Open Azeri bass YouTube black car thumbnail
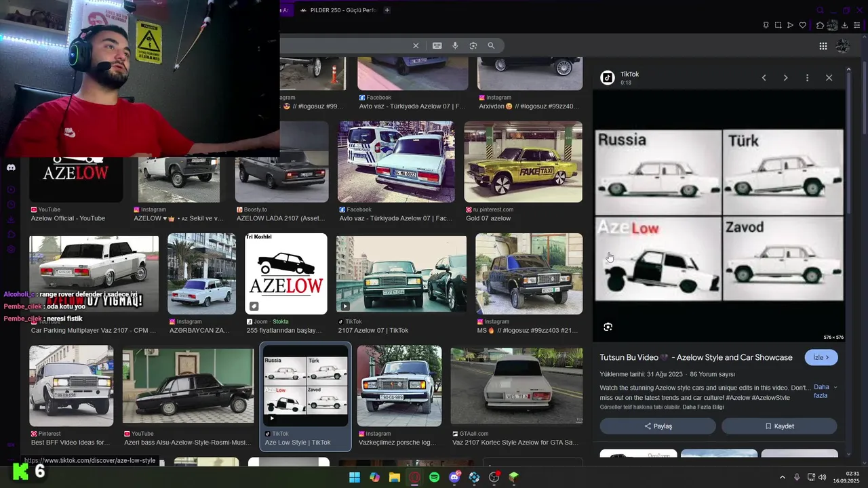 188,386
